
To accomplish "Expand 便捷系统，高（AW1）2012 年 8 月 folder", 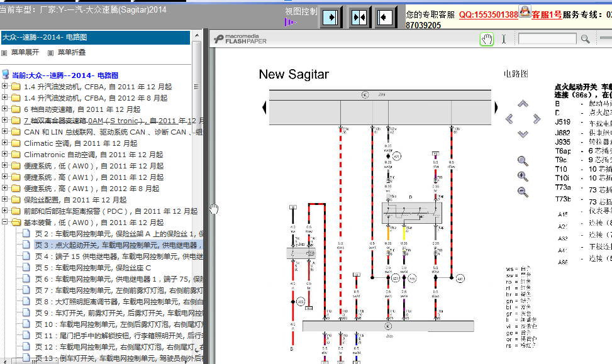I will point(4,187).
